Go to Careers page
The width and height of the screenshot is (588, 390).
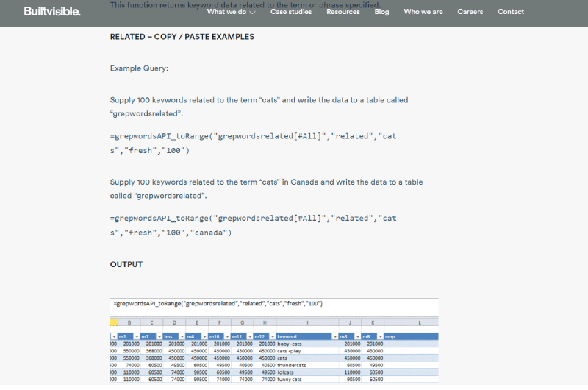(x=470, y=12)
